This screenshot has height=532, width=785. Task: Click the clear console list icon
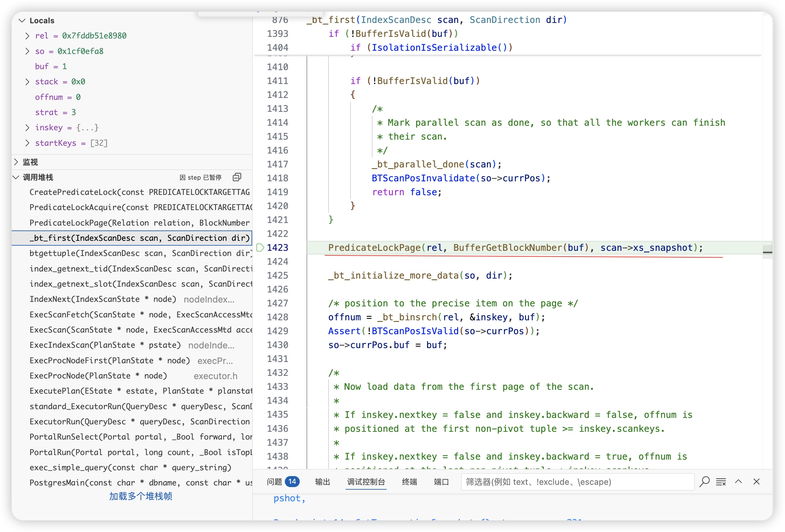[x=721, y=481]
